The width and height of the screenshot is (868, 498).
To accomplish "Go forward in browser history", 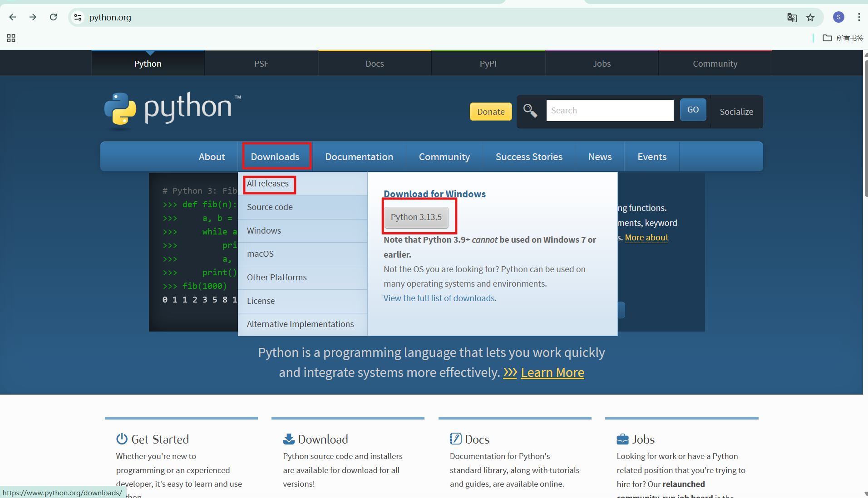I will (x=33, y=17).
